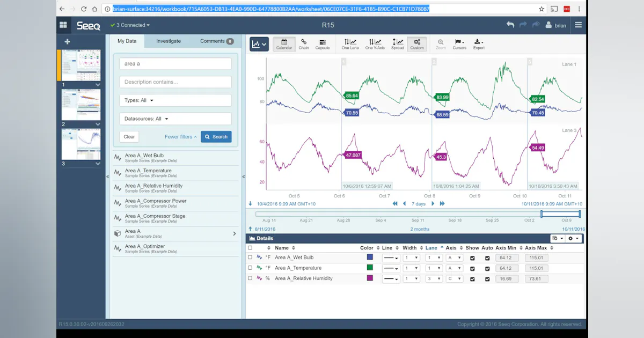644x338 pixels.
Task: Add Area A_Compressor Power from results
Action: click(x=175, y=203)
